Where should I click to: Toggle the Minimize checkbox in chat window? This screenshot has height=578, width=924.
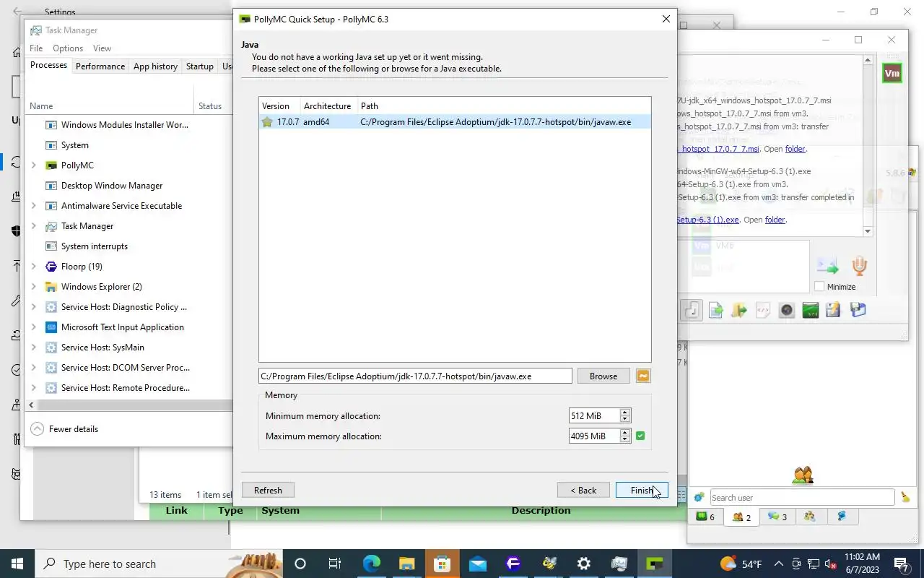(x=819, y=287)
